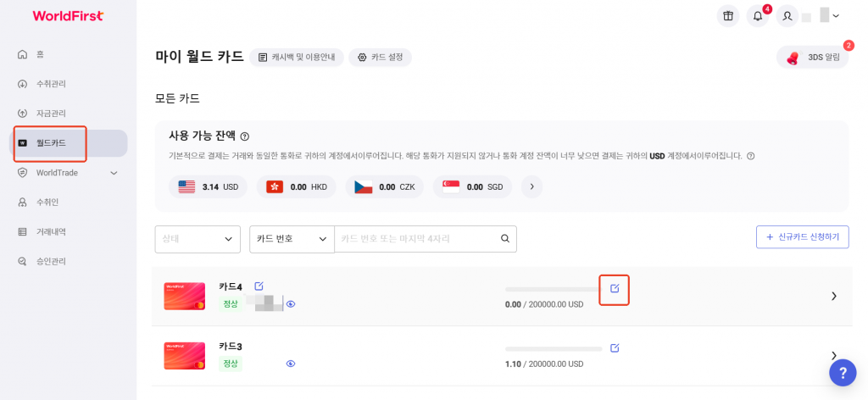This screenshot has width=868, height=400.
Task: Edit the 카드3 spending limit
Action: (x=615, y=348)
